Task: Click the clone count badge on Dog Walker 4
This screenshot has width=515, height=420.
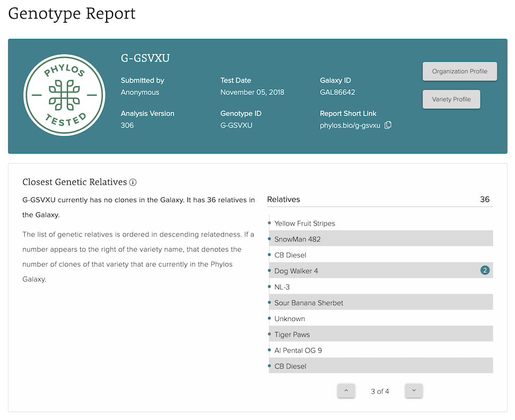Action: pyautogui.click(x=485, y=271)
